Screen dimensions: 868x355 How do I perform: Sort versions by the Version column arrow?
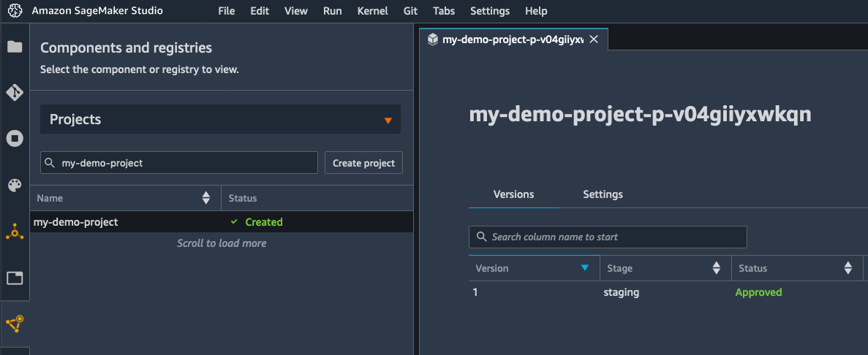pyautogui.click(x=584, y=268)
